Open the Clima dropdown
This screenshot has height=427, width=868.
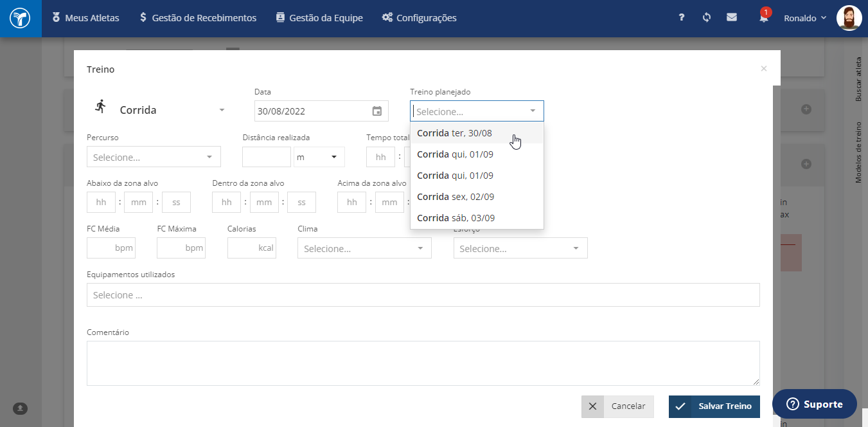pyautogui.click(x=364, y=248)
